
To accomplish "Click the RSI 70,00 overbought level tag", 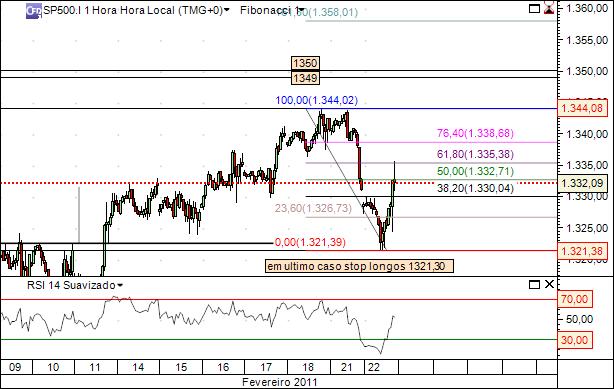I will pos(575,299).
